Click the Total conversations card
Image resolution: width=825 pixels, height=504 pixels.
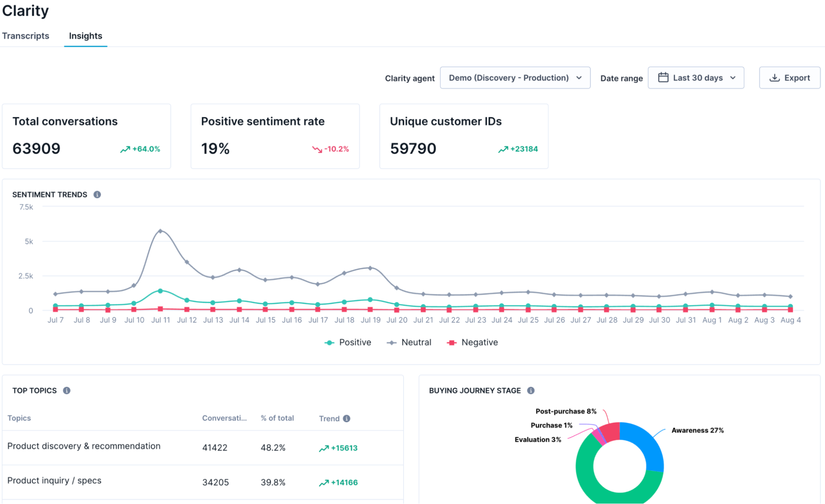86,136
